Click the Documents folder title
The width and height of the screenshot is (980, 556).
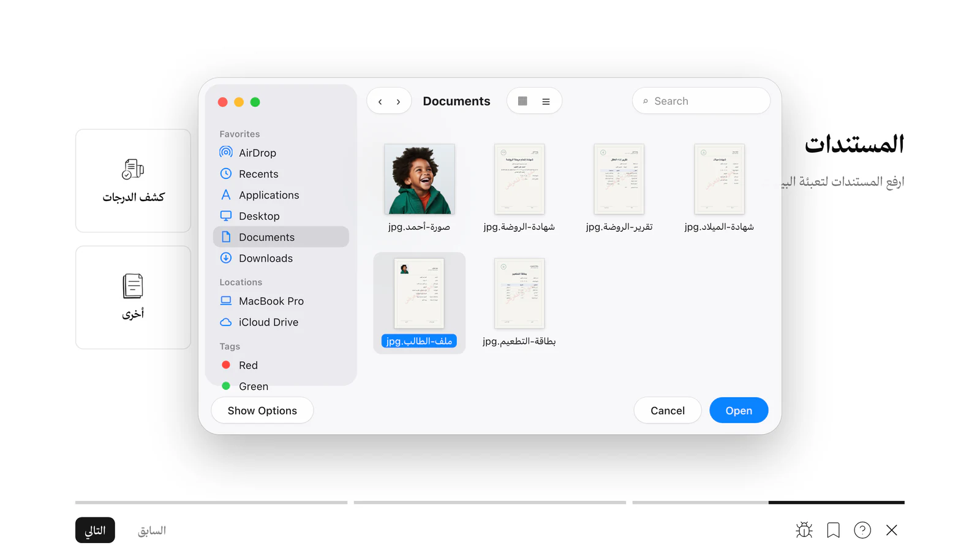[x=456, y=101]
